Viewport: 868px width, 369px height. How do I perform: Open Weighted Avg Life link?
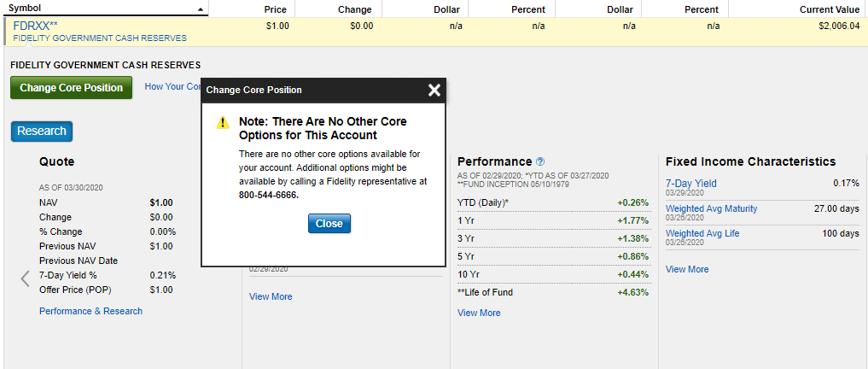702,233
